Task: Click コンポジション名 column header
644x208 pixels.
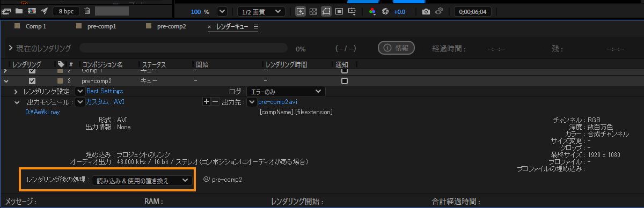Action: (x=103, y=64)
